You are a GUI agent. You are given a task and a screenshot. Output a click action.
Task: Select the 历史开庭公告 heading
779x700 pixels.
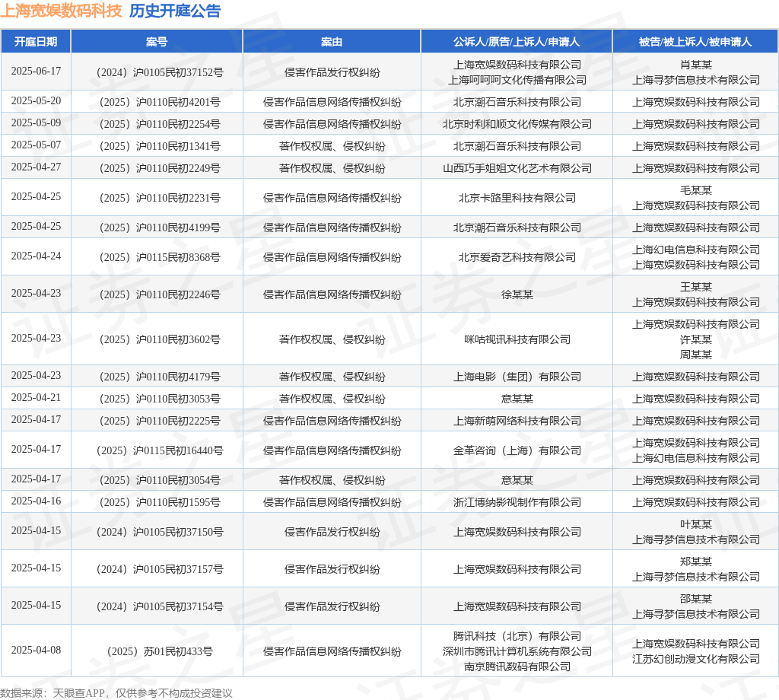point(175,11)
